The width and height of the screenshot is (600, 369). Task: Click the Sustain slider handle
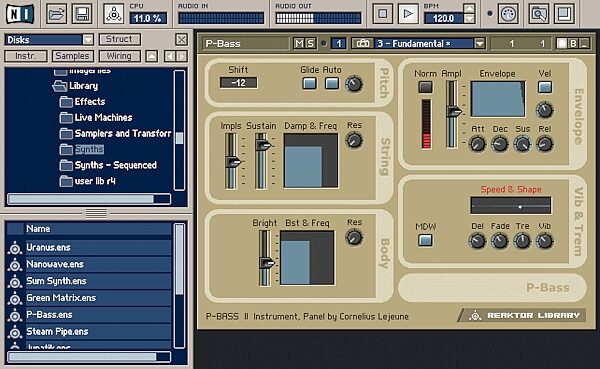point(263,145)
